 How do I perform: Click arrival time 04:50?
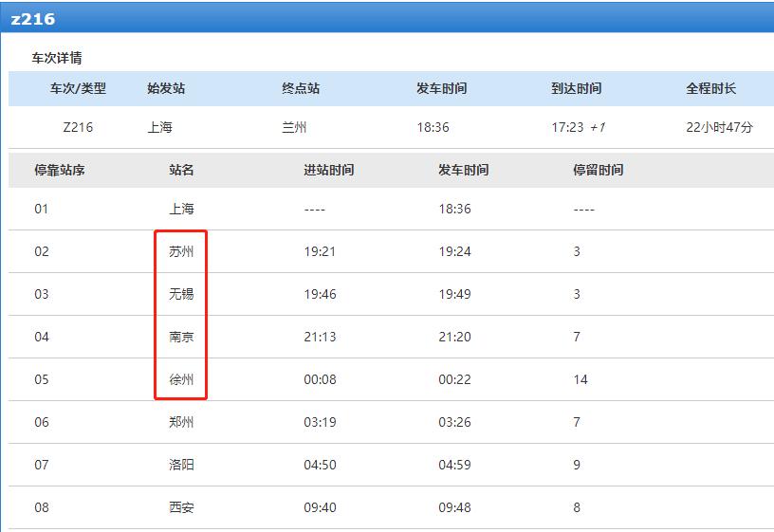320,465
